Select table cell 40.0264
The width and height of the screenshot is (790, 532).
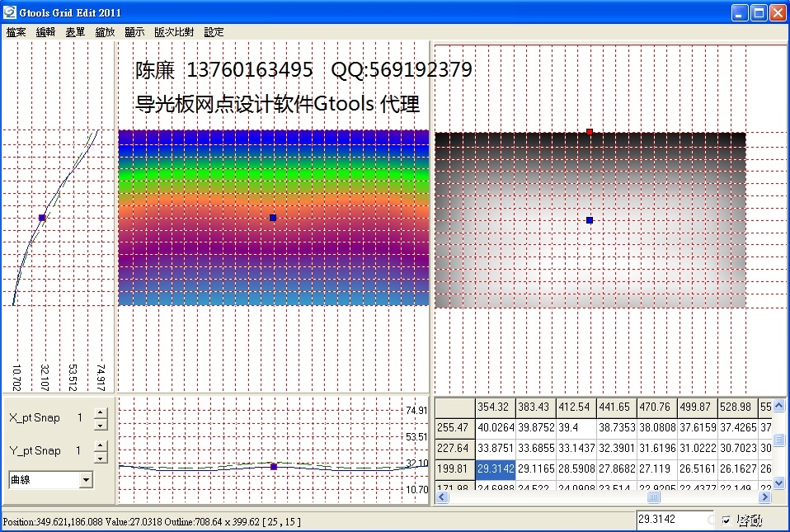click(x=496, y=428)
